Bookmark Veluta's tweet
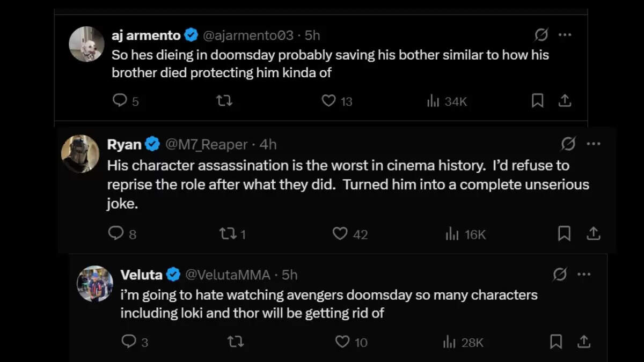 (x=556, y=341)
